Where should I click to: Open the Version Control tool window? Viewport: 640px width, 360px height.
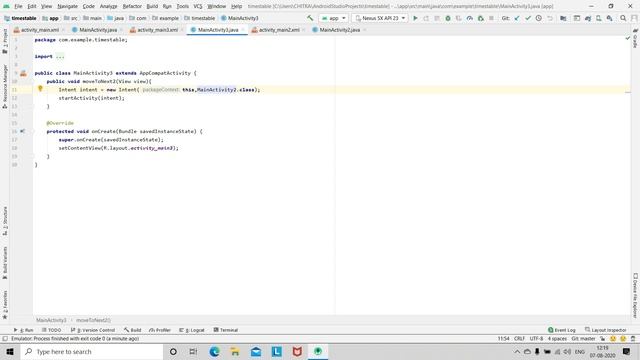pyautogui.click(x=93, y=330)
